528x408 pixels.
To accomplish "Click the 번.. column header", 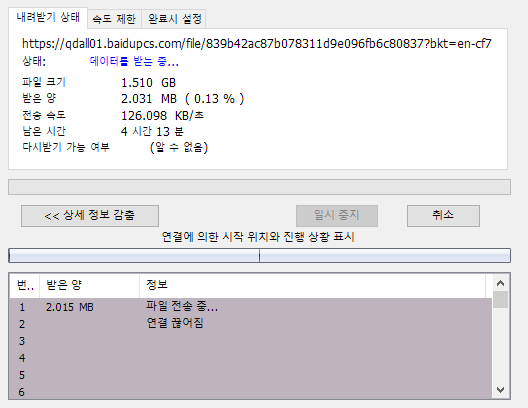I will click(25, 285).
